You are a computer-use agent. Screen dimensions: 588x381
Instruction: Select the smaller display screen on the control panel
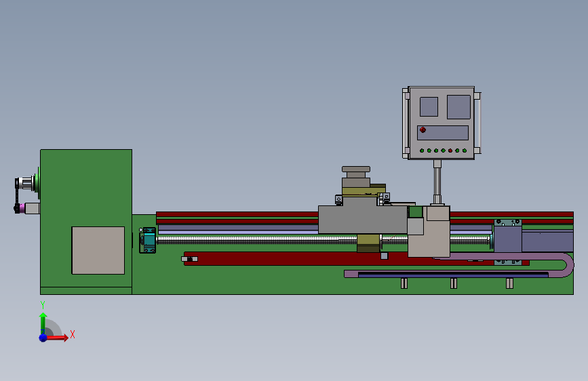429,107
